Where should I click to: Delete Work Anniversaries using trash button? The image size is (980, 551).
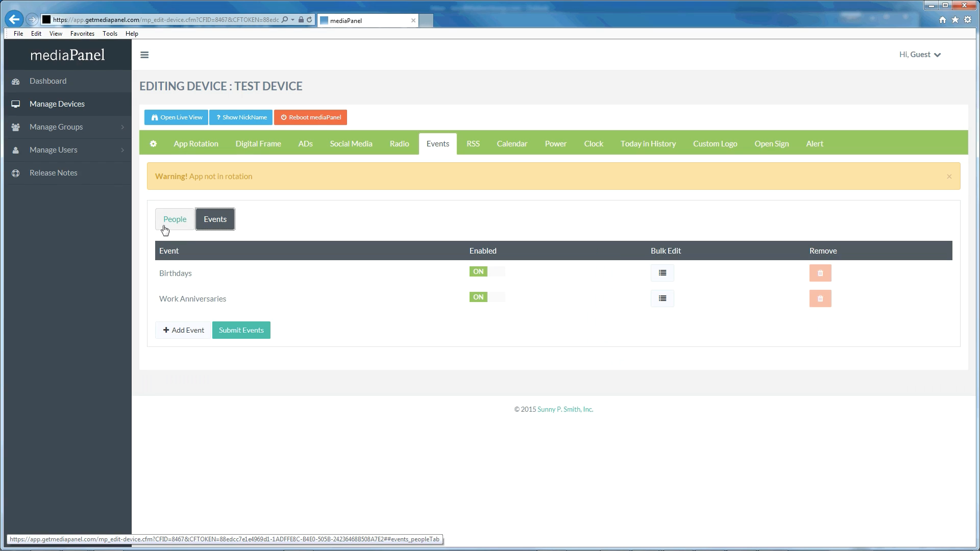820,298
